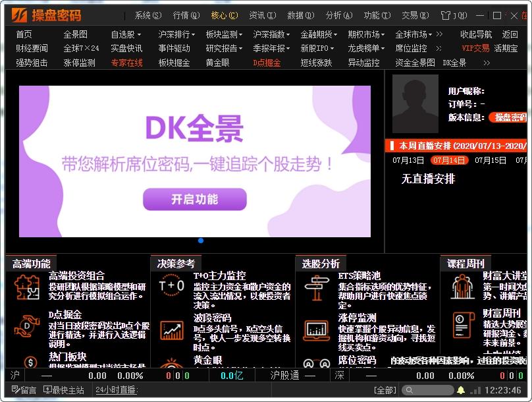Image resolution: width=532 pixels, height=402 pixels.
Task: Click the 涨停监测 laptop chart icon
Action: pyautogui.click(x=317, y=330)
